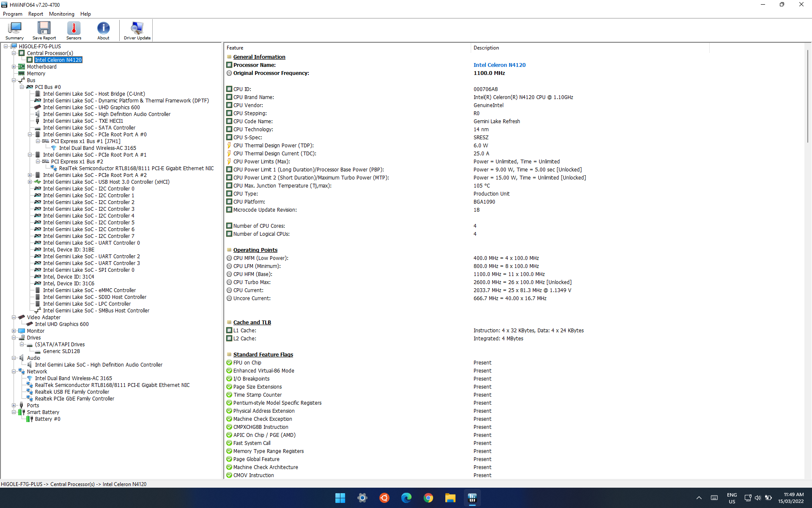Click the Cache and TLB section heading

coord(252,322)
